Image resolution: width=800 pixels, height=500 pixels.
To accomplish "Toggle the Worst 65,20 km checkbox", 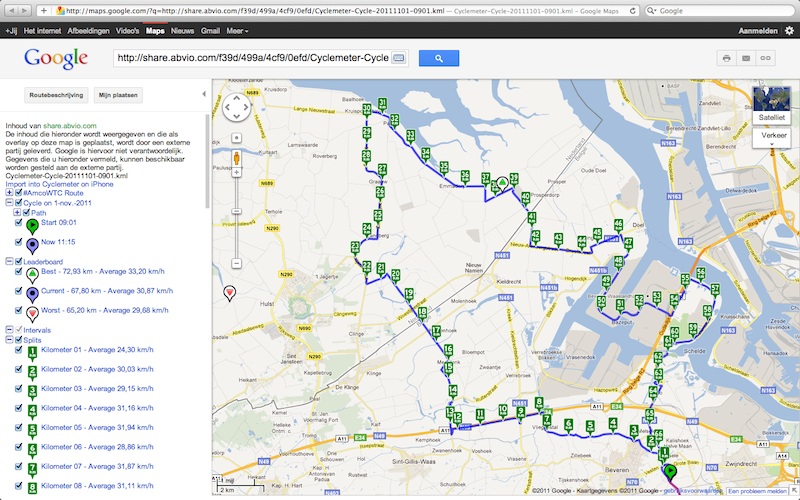I will tap(19, 310).
